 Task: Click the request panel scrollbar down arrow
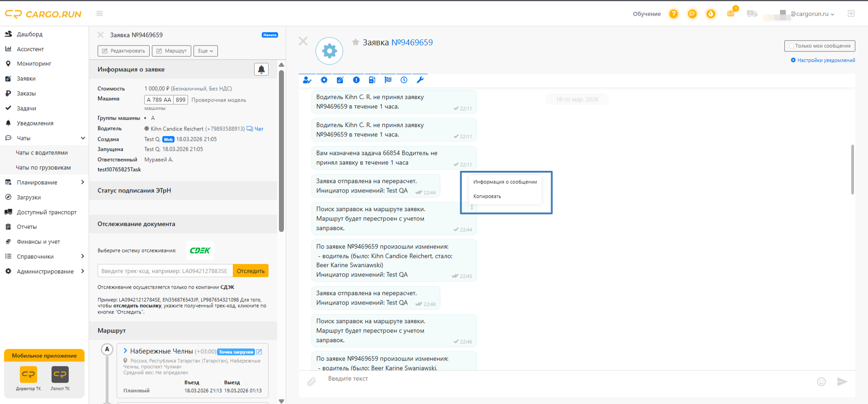pos(281,401)
